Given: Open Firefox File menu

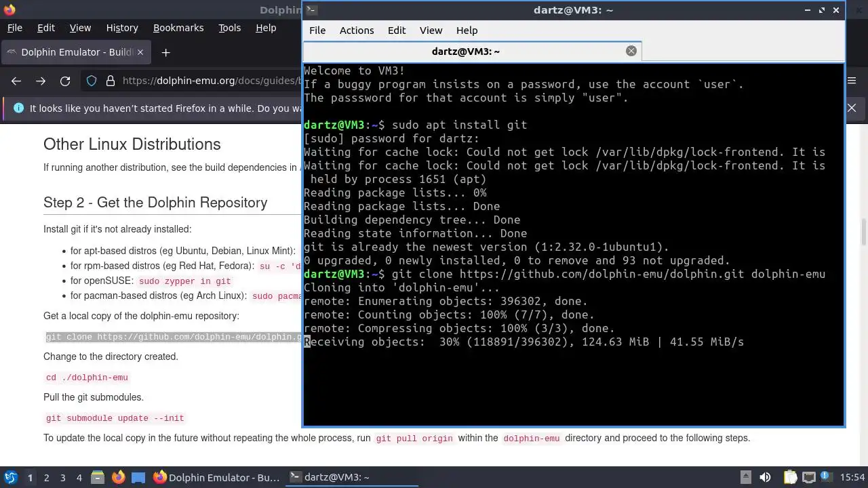Looking at the screenshot, I should (x=14, y=28).
